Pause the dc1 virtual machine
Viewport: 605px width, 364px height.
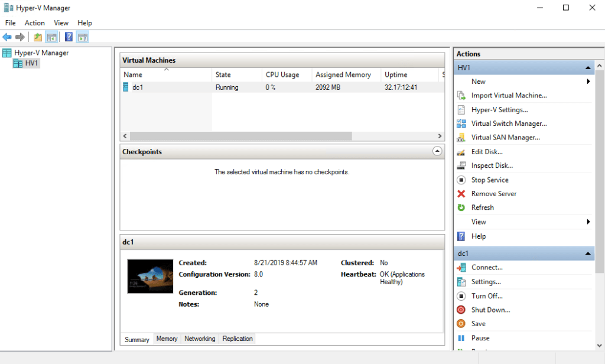tap(480, 338)
